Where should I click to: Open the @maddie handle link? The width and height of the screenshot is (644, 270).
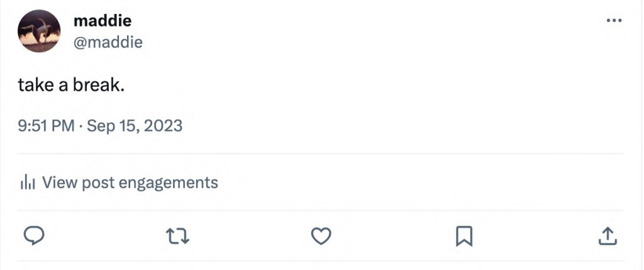(108, 42)
